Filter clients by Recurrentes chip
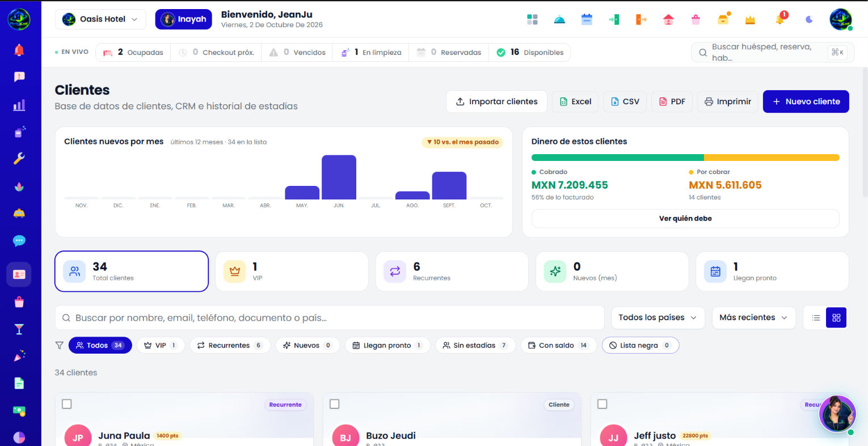Viewport: 868px width, 446px height. click(x=230, y=345)
